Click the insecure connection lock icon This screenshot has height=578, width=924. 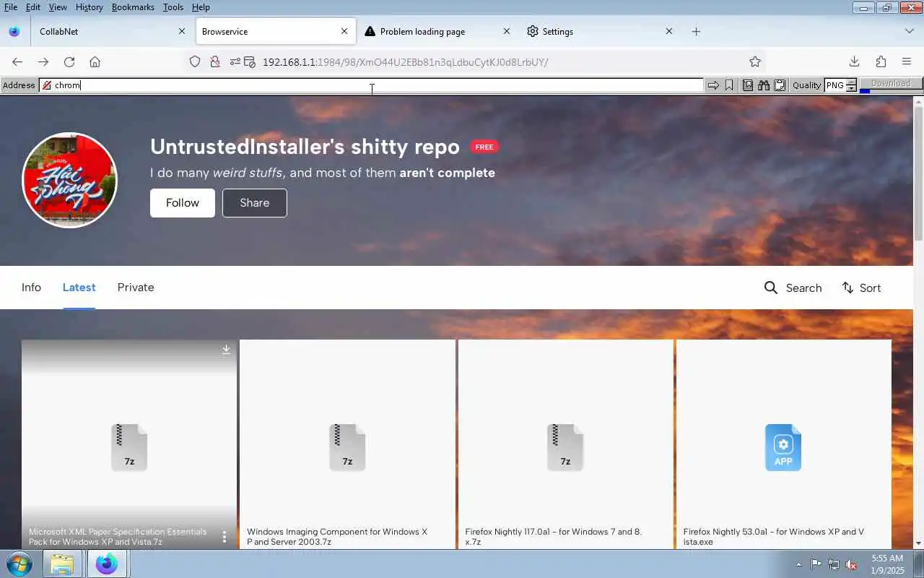point(214,62)
